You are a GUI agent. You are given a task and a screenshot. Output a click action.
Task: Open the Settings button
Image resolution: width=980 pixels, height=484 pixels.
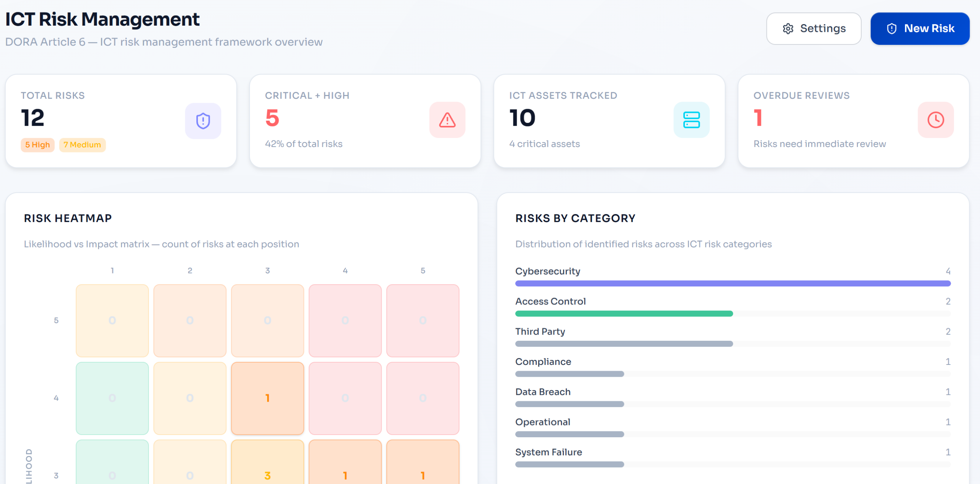tap(813, 29)
